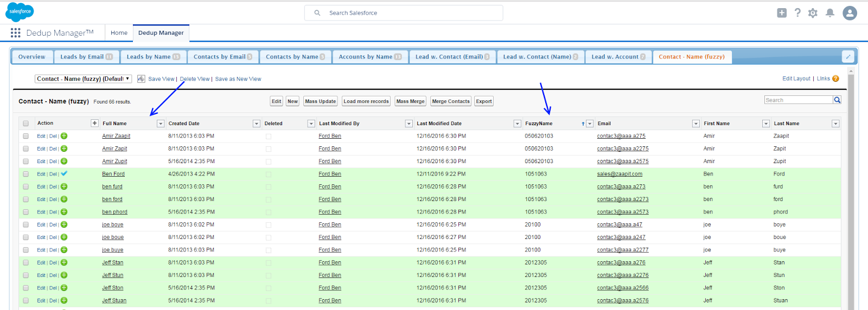The image size is (868, 310).
Task: Click the Export button
Action: tap(484, 101)
